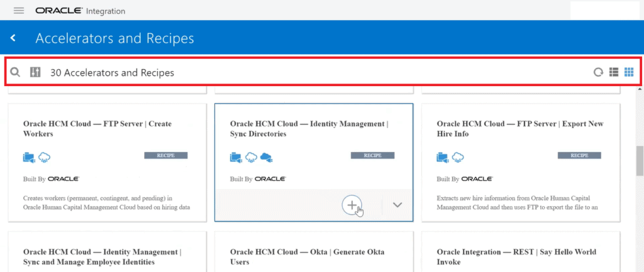Click RECIPE badge on Sync Directories card
644x272 pixels.
pyautogui.click(x=372, y=156)
